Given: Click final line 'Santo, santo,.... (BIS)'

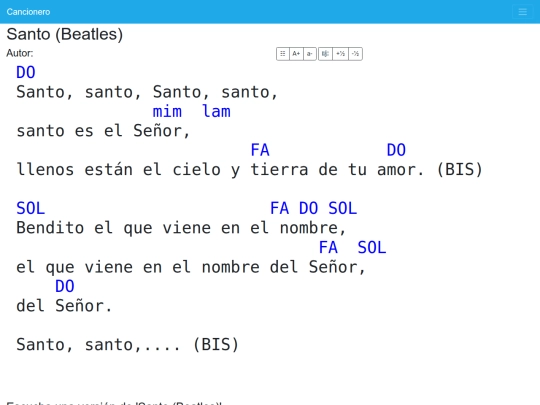Looking at the screenshot, I should click(127, 345).
